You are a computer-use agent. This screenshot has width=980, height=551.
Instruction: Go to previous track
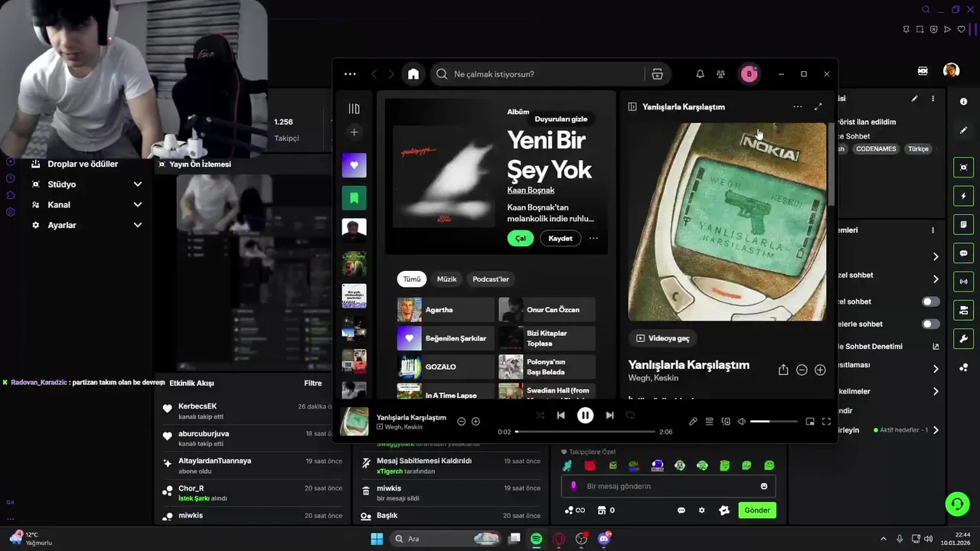(x=560, y=416)
